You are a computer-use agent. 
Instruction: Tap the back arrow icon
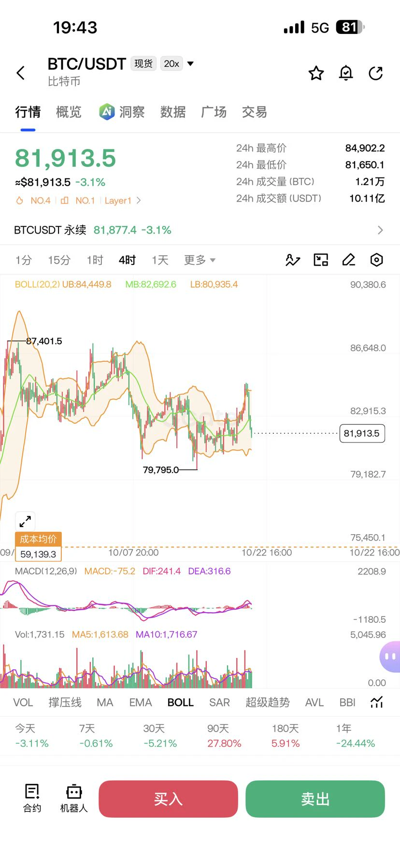(20, 73)
